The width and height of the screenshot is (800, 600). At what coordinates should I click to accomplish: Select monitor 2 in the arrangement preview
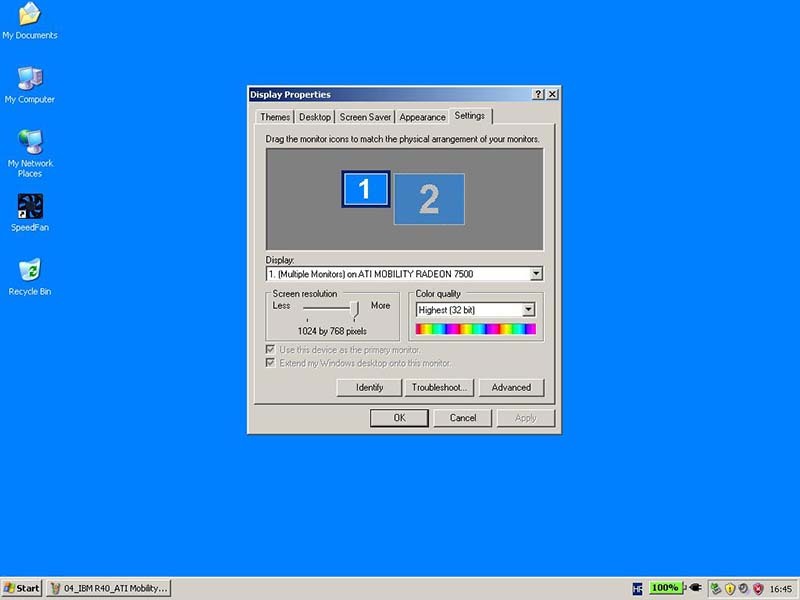(429, 199)
